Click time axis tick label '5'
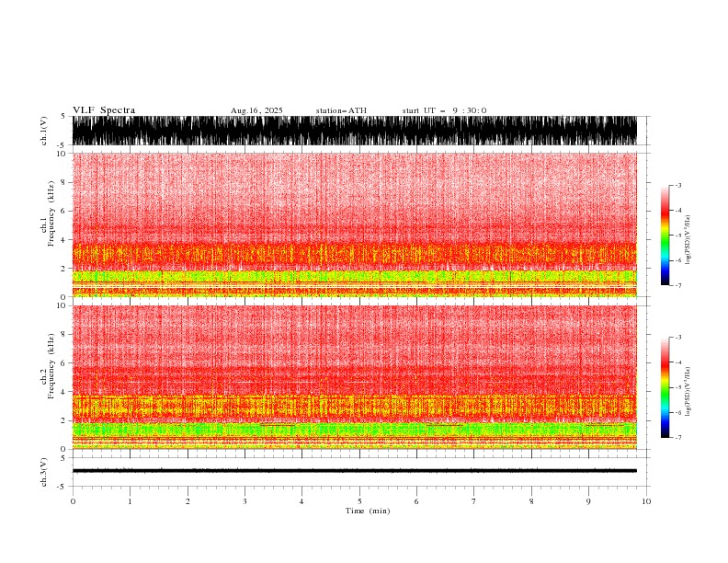The width and height of the screenshot is (728, 563). [359, 501]
